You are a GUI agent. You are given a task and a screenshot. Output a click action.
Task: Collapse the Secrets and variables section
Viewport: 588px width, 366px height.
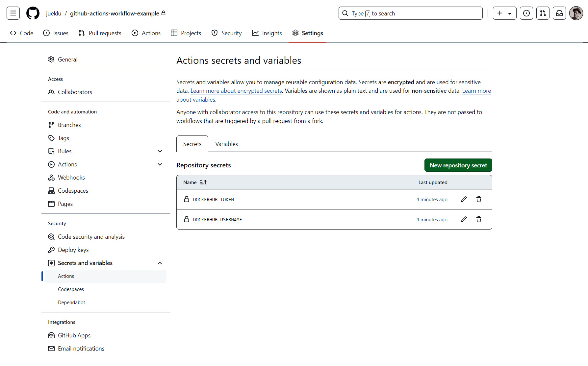160,263
